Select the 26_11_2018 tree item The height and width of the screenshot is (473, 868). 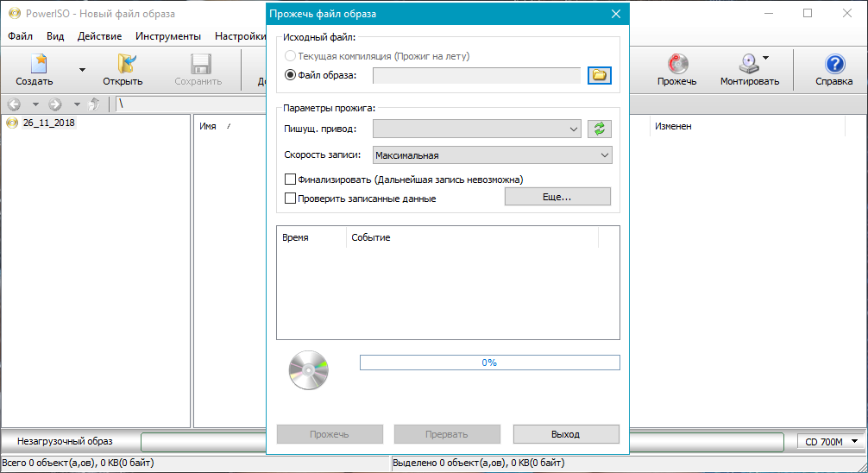(x=48, y=123)
